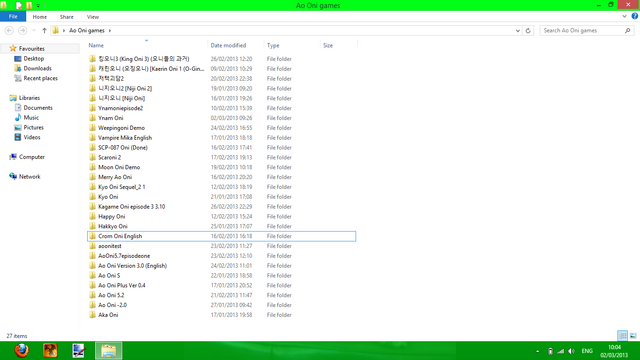Open the pen document taskbar app
This screenshot has width=640, height=360.
pyautogui.click(x=78, y=350)
